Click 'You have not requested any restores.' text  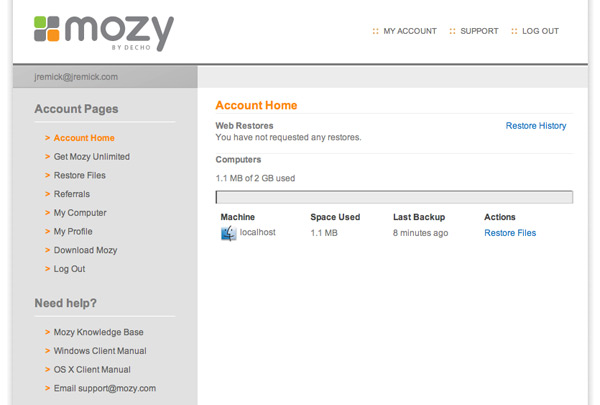[x=288, y=137]
